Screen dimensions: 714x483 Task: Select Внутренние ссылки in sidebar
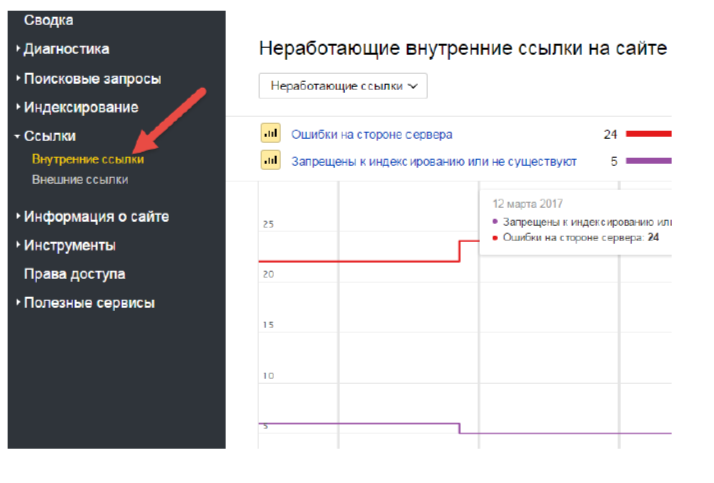tap(88, 159)
